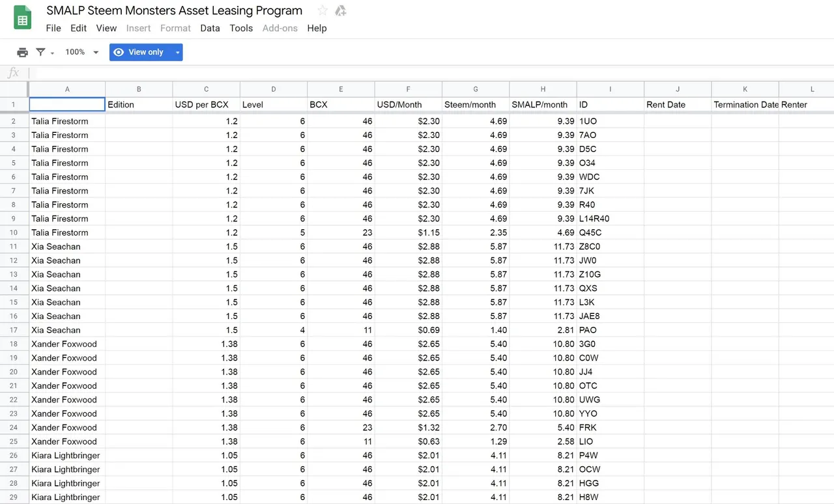The height and width of the screenshot is (504, 834).
Task: Select row 10 header
Action: click(x=14, y=232)
